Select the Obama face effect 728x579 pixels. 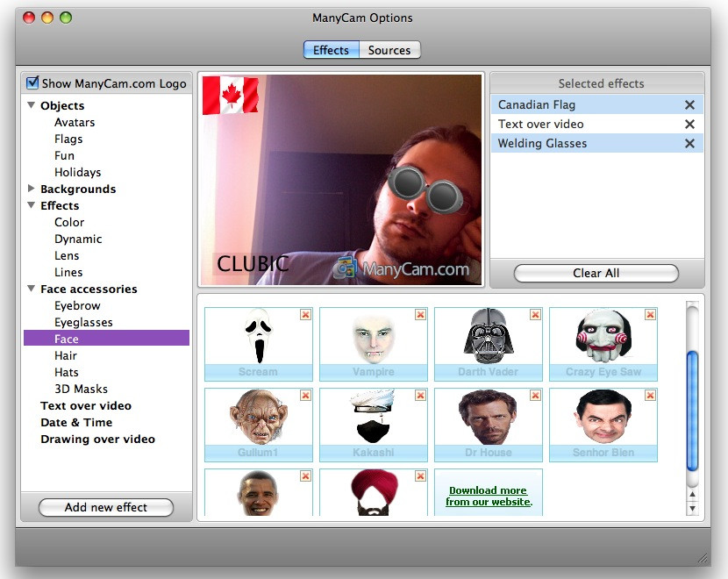tap(258, 493)
